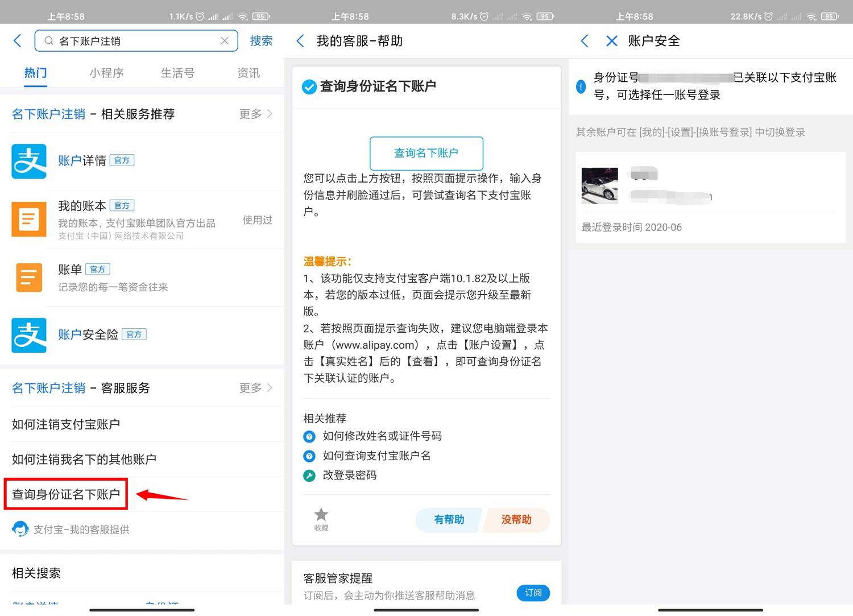
Task: Mark the article as 有帮助
Action: tap(449, 520)
